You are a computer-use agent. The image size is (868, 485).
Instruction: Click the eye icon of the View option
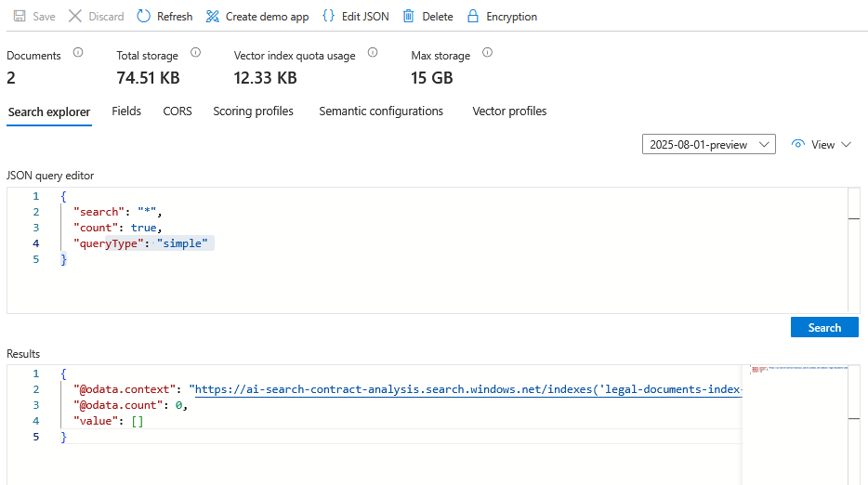click(x=797, y=145)
